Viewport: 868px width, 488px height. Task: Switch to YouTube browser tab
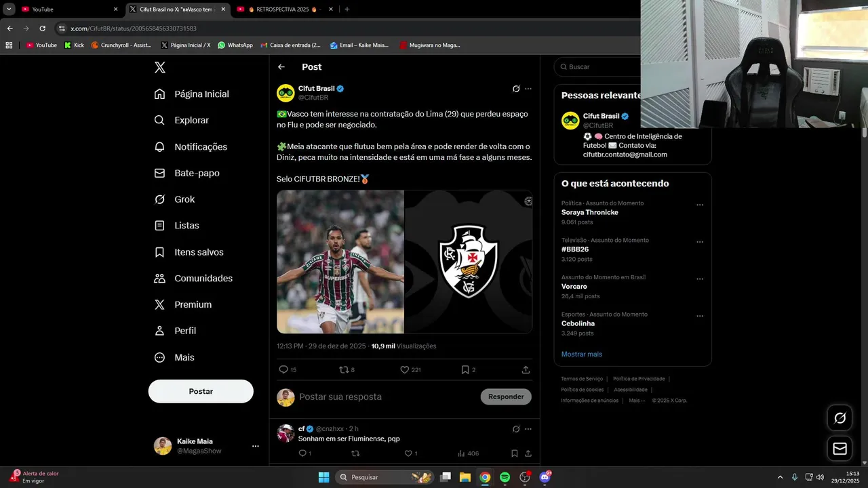[68, 9]
